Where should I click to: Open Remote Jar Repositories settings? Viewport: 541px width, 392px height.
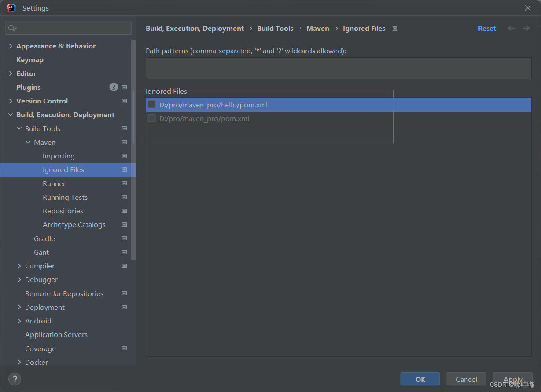coord(64,293)
